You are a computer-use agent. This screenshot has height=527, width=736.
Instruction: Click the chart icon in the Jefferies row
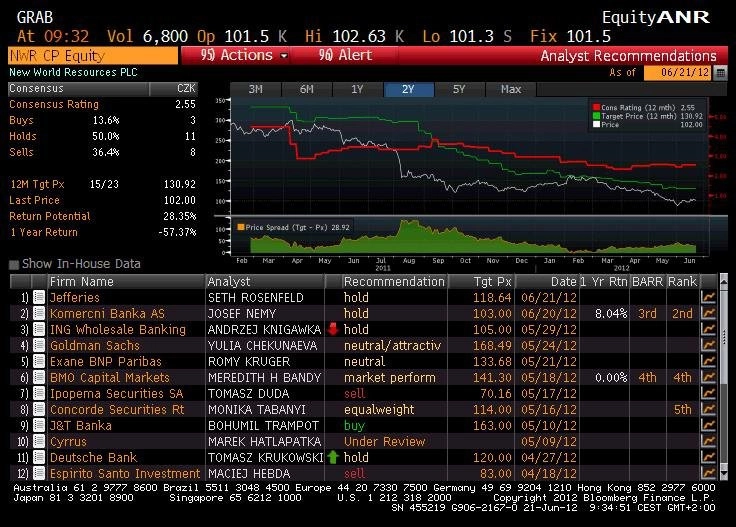708,297
